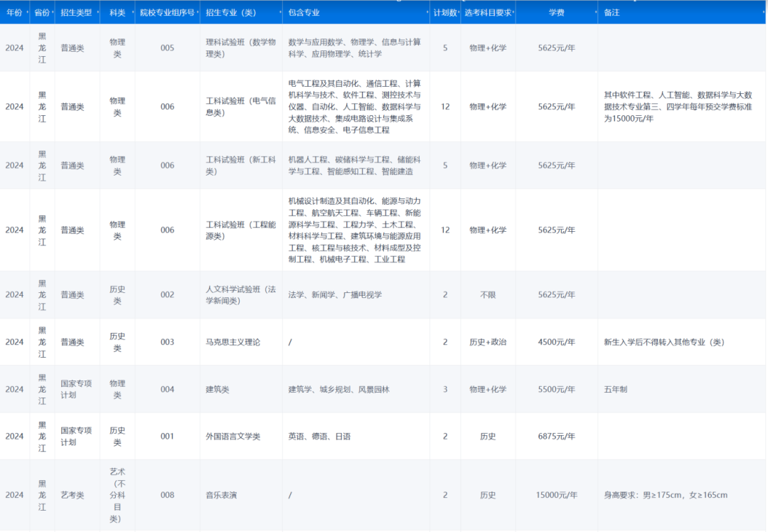Open the dropdown on 包含专业 header
The height and width of the screenshot is (532, 768).
click(426, 11)
